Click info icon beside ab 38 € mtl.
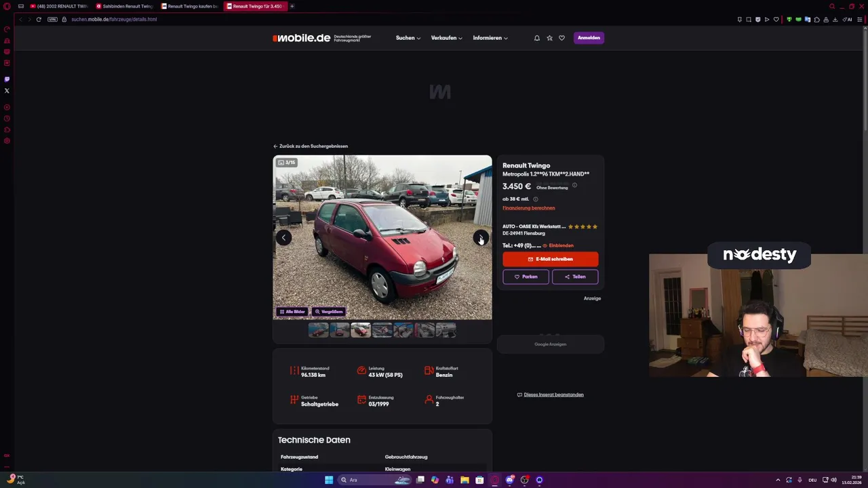Viewport: 868px width, 488px height. pyautogui.click(x=535, y=199)
